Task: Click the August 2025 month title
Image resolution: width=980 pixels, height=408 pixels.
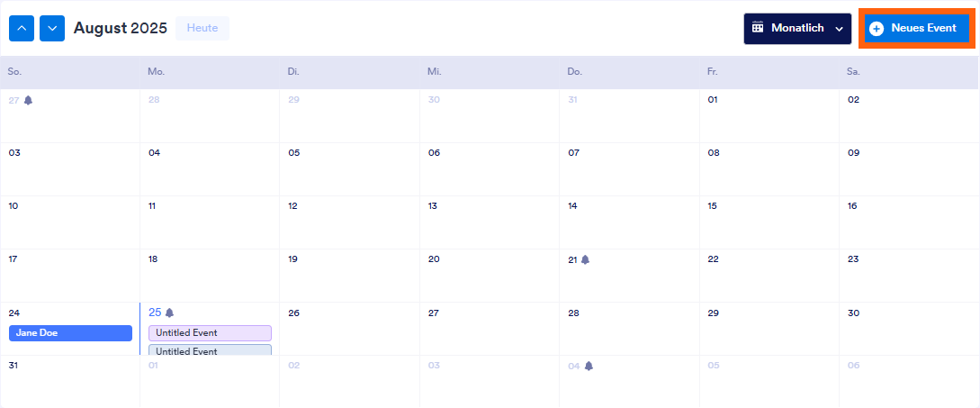Action: pyautogui.click(x=121, y=28)
